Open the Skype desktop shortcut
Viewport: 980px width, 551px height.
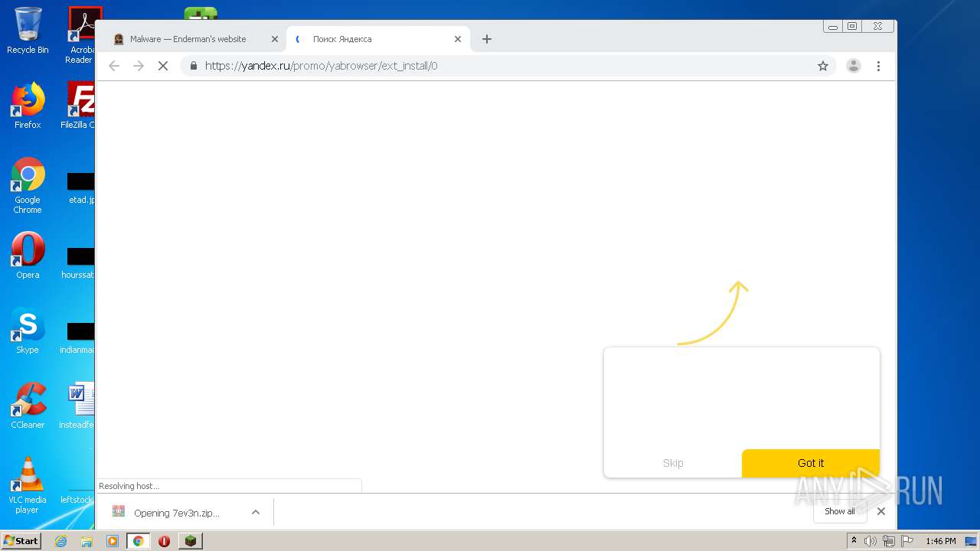click(28, 331)
